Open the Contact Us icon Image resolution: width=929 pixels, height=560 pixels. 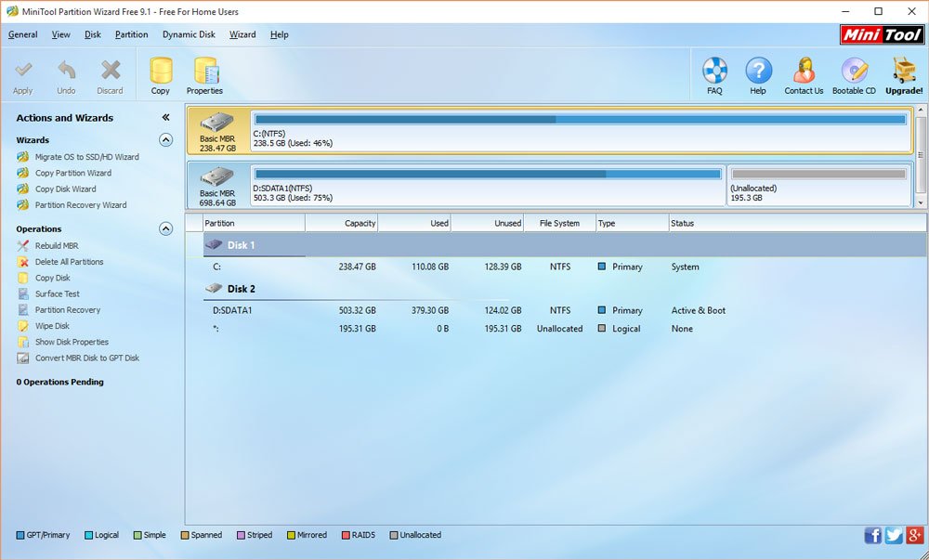804,71
